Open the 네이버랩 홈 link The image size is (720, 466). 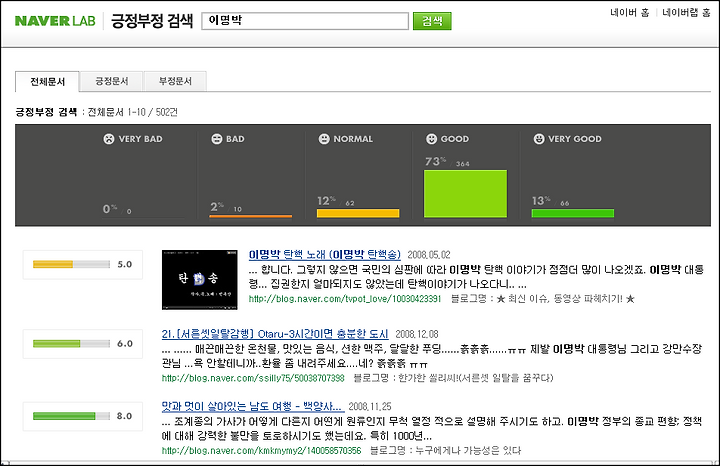tap(686, 13)
